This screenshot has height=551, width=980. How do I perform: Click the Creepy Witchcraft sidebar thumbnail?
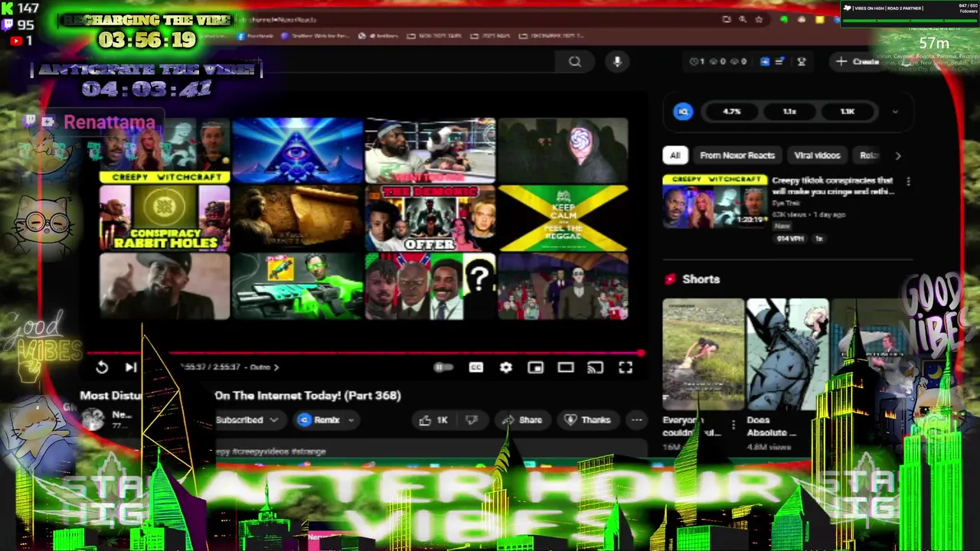pos(714,201)
